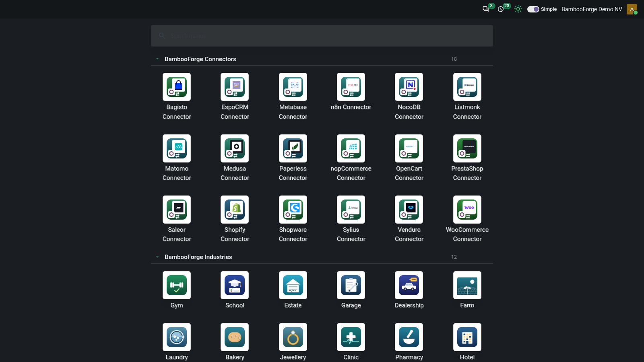This screenshot has width=644, height=362.
Task: Open the EspoCRM Connector app
Action: (x=235, y=87)
